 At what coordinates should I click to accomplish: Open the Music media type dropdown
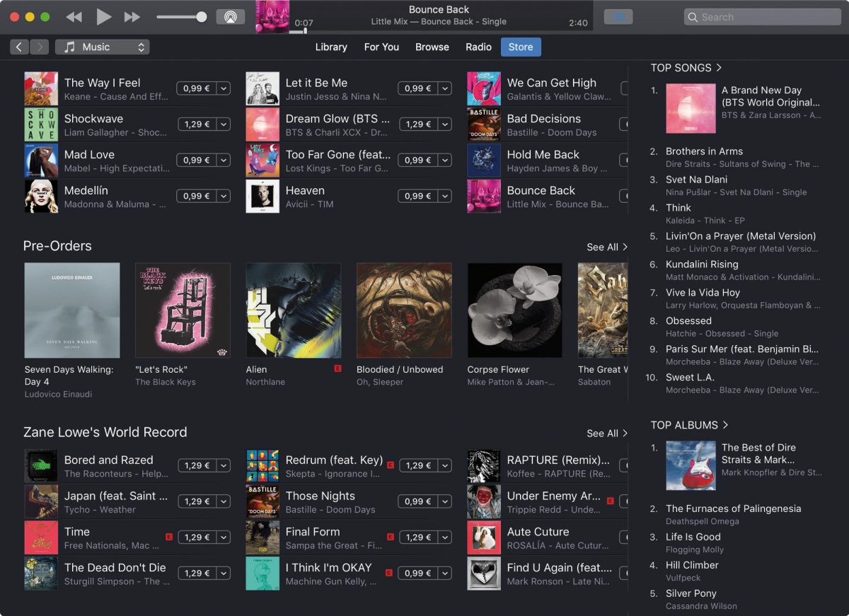(x=102, y=47)
